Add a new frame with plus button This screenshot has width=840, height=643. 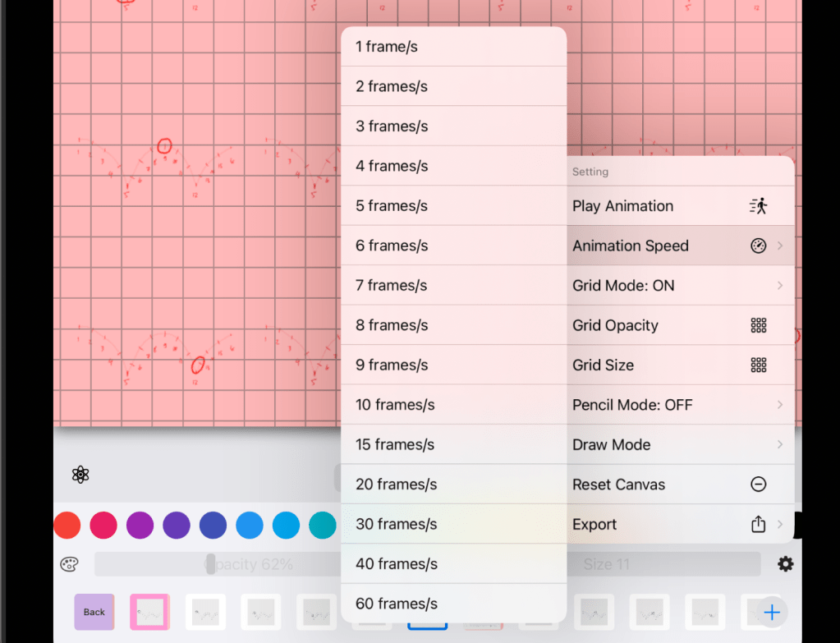[771, 612]
